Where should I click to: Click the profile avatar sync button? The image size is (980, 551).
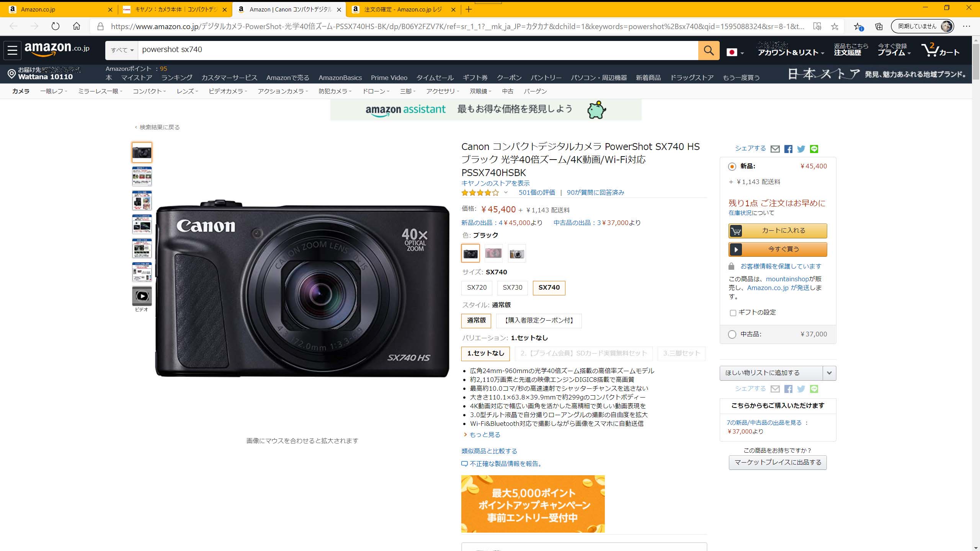click(922, 26)
